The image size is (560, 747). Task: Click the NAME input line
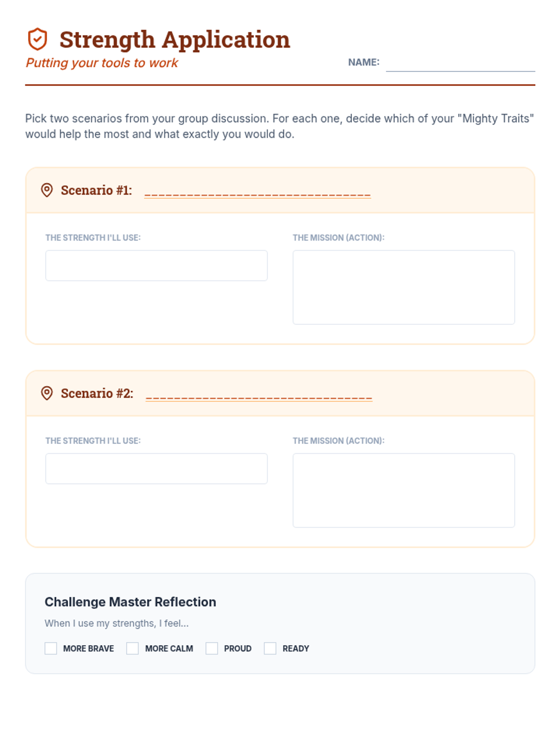coord(461,63)
